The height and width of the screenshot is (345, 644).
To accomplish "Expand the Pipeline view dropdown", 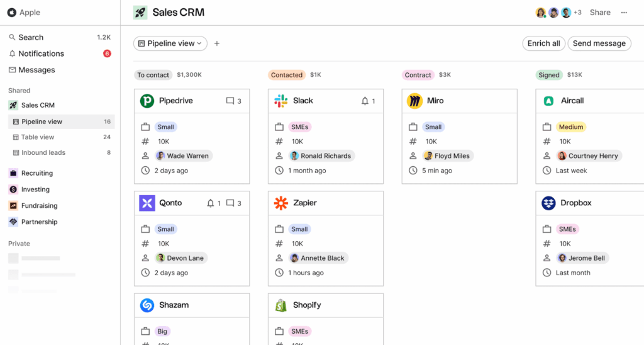I will tap(170, 43).
